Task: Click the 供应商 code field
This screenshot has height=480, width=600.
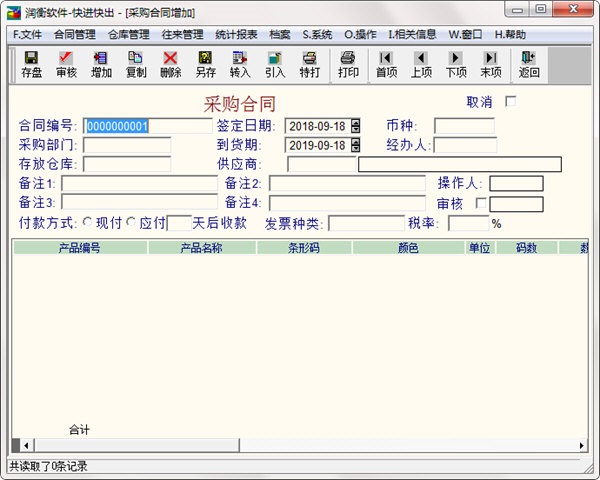Action: click(x=321, y=164)
